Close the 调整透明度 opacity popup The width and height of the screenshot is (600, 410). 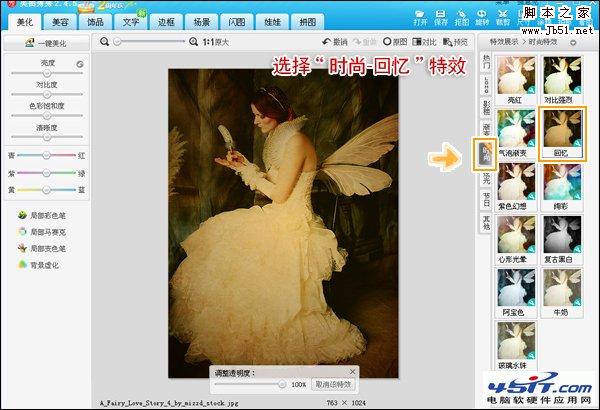point(352,372)
